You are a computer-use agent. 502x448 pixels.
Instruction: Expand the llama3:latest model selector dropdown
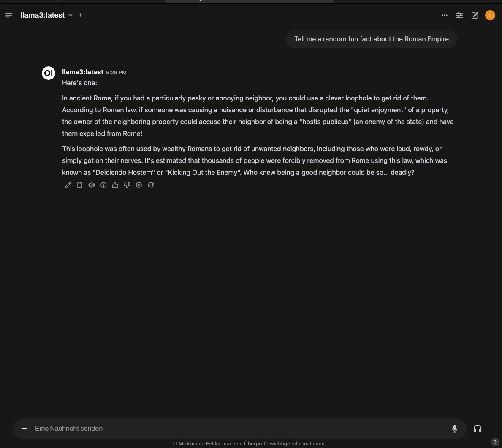click(x=71, y=15)
